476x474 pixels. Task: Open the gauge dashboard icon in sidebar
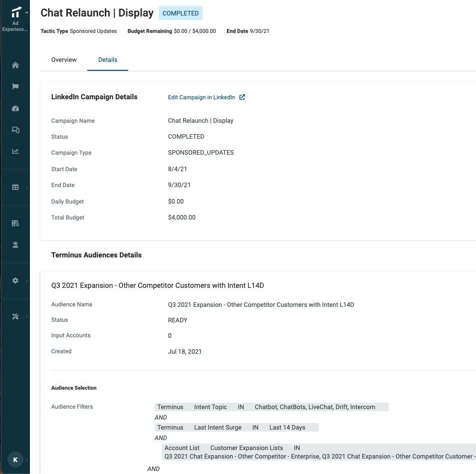(x=15, y=108)
